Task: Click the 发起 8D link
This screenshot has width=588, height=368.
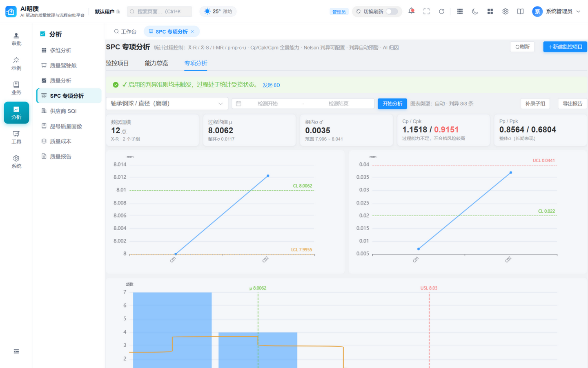Action: tap(271, 85)
